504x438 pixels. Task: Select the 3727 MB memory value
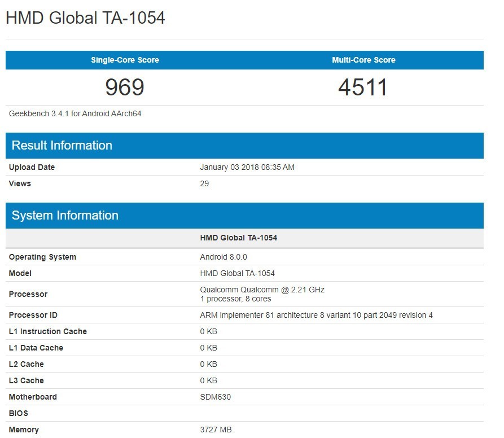click(x=216, y=430)
